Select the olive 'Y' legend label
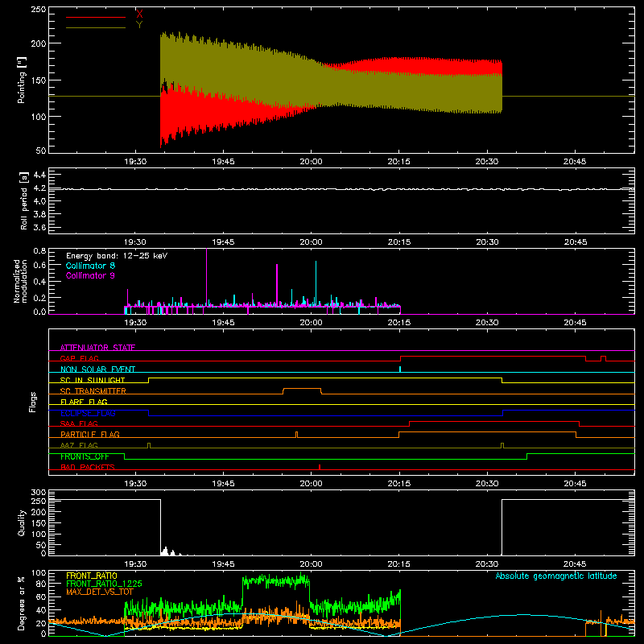644x644 pixels. pyautogui.click(x=139, y=25)
